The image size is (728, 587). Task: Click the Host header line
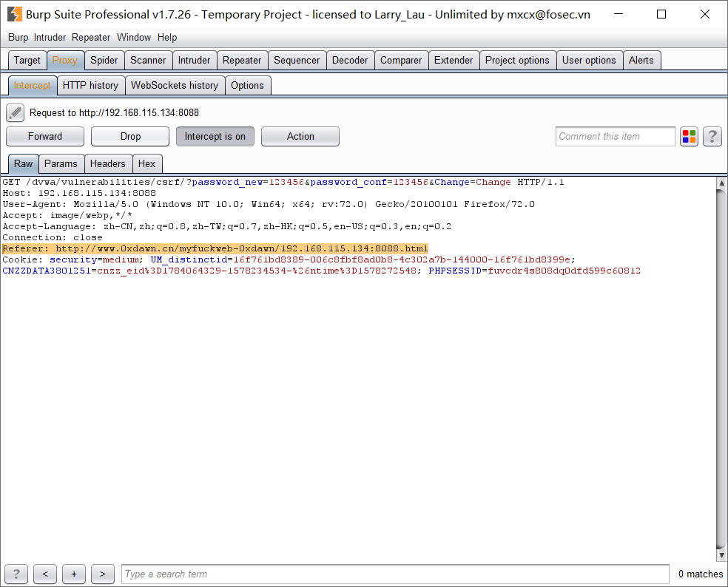[79, 193]
